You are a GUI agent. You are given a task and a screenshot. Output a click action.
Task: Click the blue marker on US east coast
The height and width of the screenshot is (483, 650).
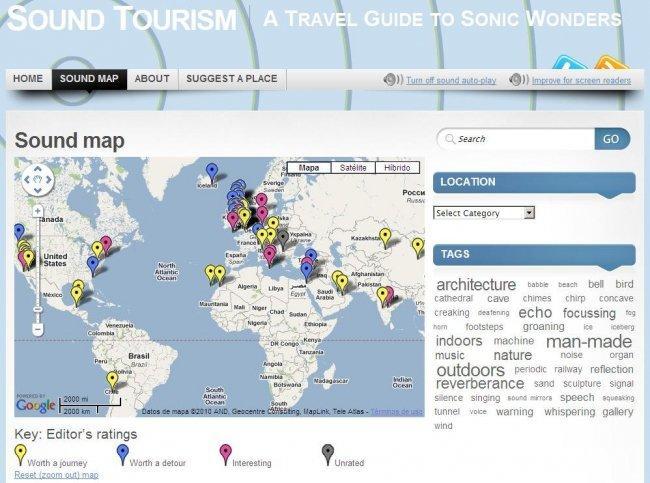pos(93,265)
